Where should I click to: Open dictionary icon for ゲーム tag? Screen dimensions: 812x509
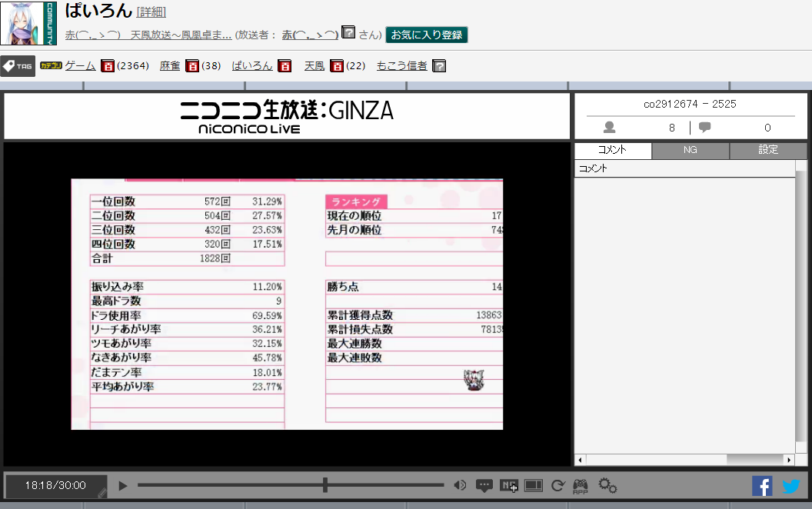click(x=107, y=66)
